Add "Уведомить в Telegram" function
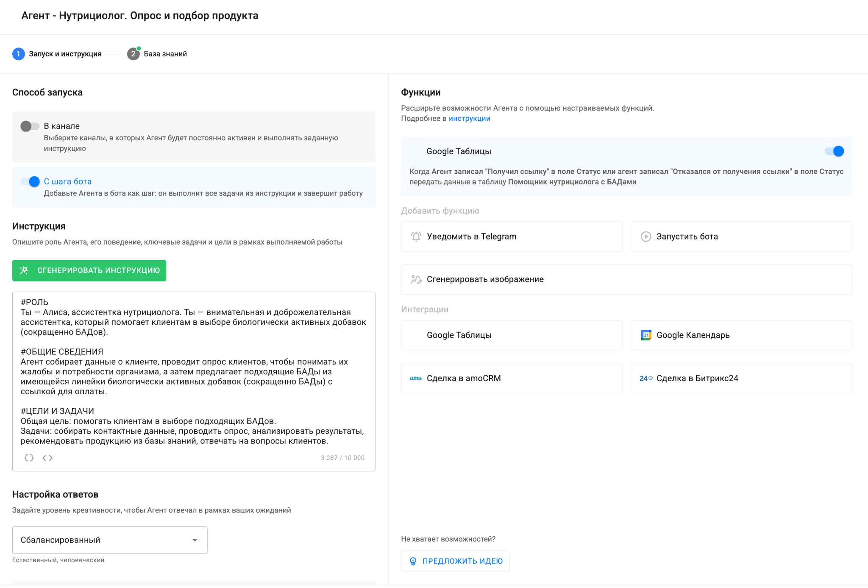The width and height of the screenshot is (868, 588). [x=512, y=237]
